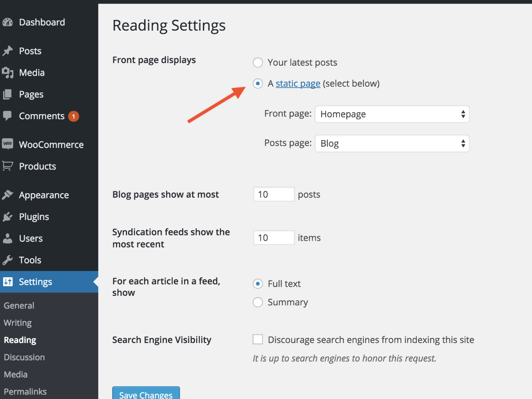The image size is (532, 399).
Task: Open the General settings submenu item
Action: coord(19,306)
